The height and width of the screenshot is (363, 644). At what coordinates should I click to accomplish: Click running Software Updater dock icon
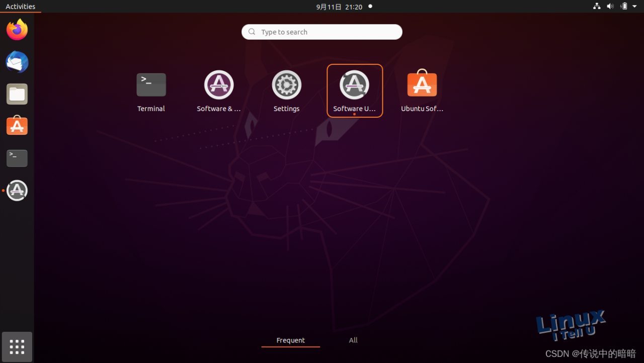pyautogui.click(x=17, y=191)
